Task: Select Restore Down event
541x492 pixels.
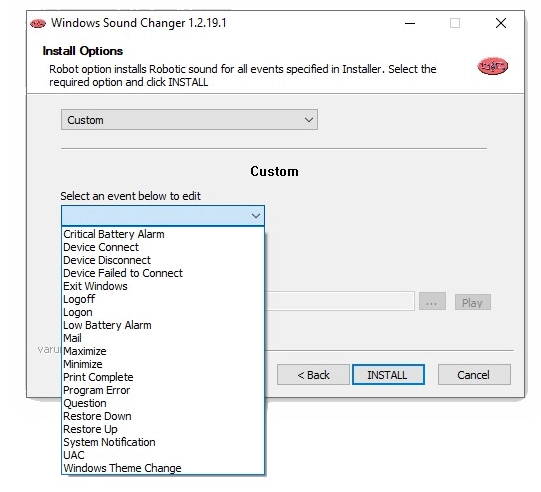Action: coord(163,416)
